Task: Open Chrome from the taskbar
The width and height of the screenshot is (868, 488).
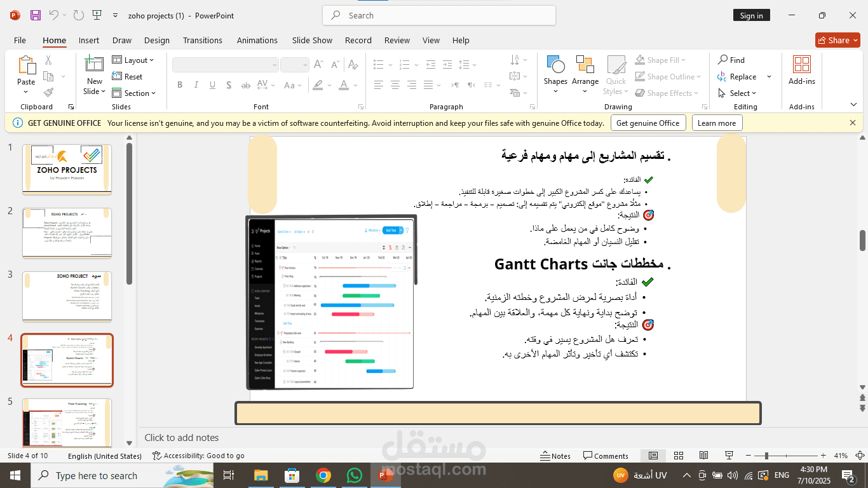Action: click(323, 475)
